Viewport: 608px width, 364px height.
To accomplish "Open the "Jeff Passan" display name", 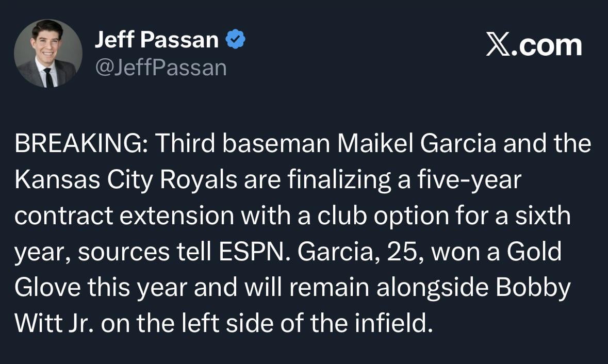I will (156, 40).
